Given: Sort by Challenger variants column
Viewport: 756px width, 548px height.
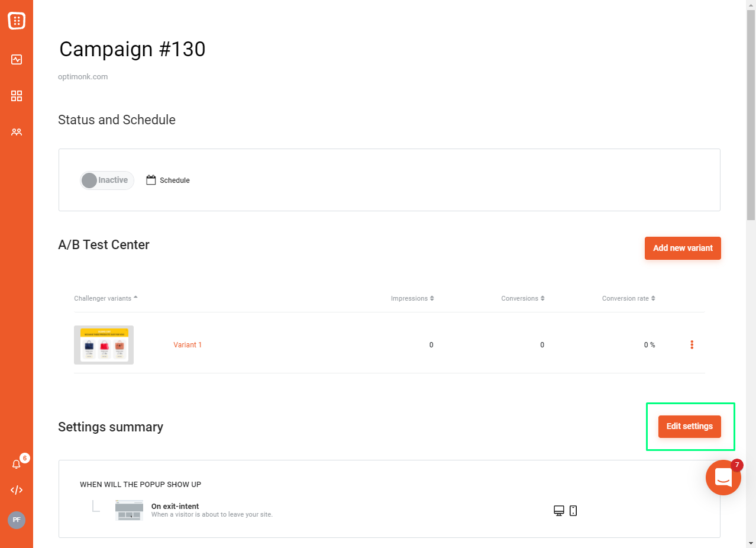Looking at the screenshot, I should (106, 298).
